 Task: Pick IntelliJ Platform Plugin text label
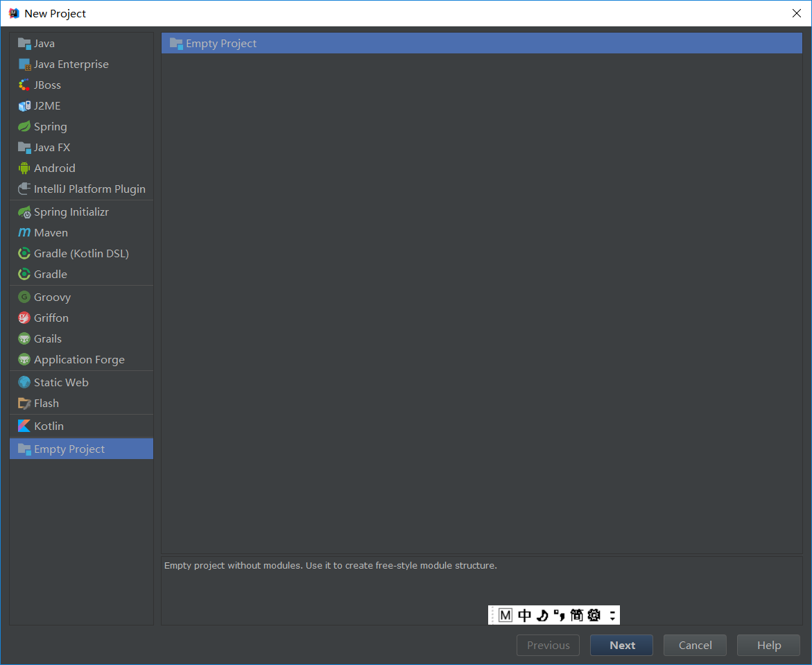[89, 189]
